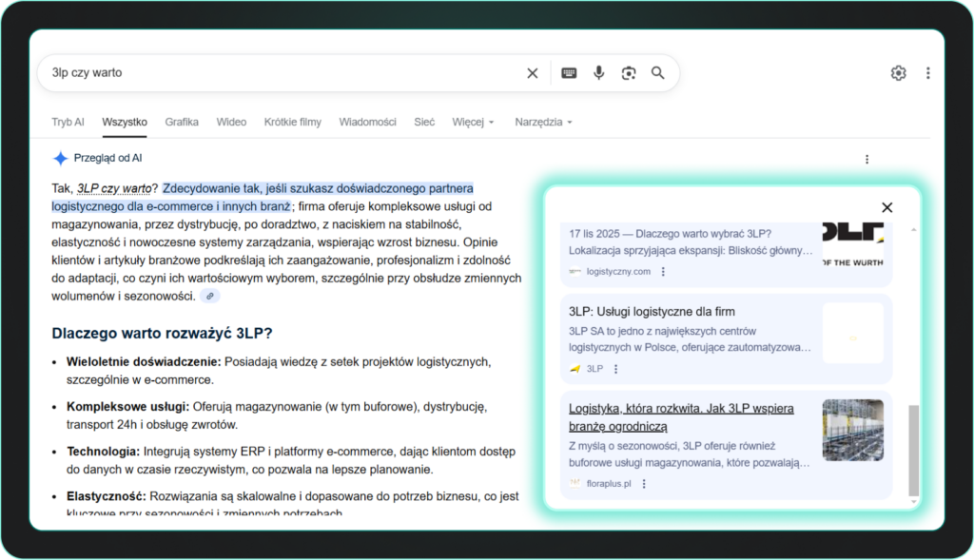Open three-dot options for the floraplus.pl result
974x560 pixels.
tap(645, 483)
